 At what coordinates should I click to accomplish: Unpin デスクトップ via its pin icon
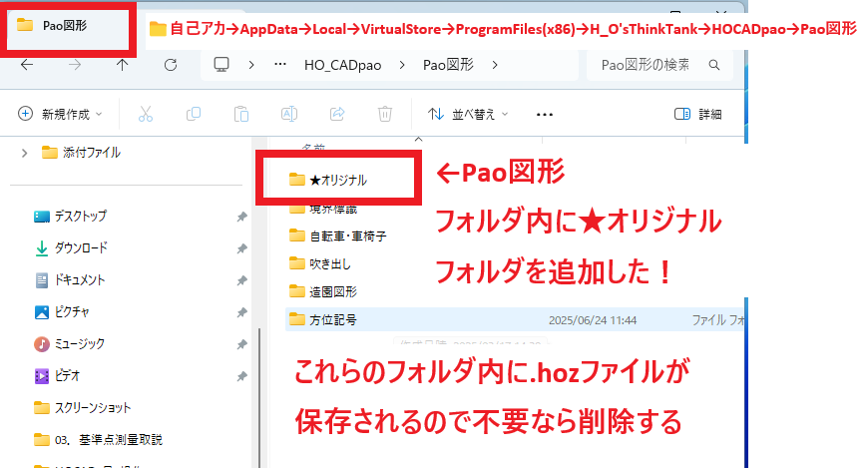pyautogui.click(x=241, y=217)
